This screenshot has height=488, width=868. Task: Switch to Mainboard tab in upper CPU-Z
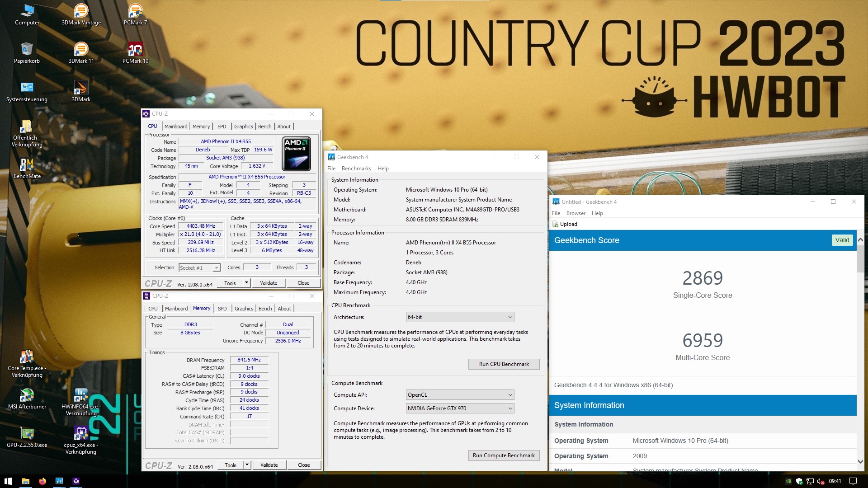[x=176, y=127]
